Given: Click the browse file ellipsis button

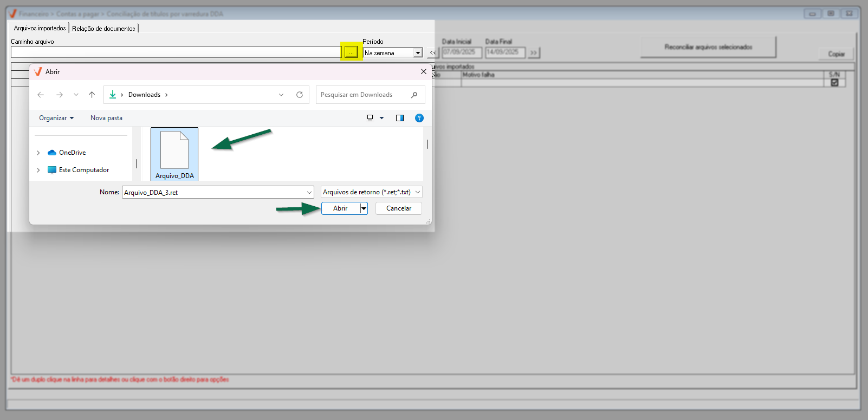Looking at the screenshot, I should pyautogui.click(x=351, y=52).
